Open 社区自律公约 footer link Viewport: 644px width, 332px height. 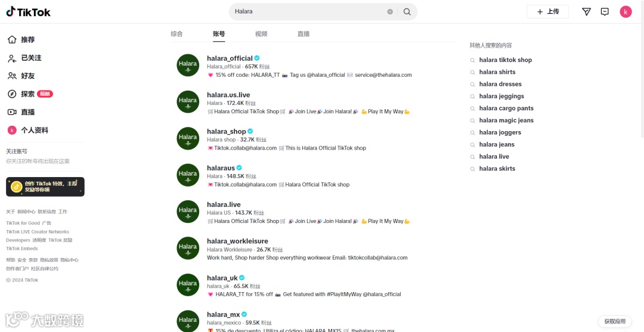(x=45, y=269)
